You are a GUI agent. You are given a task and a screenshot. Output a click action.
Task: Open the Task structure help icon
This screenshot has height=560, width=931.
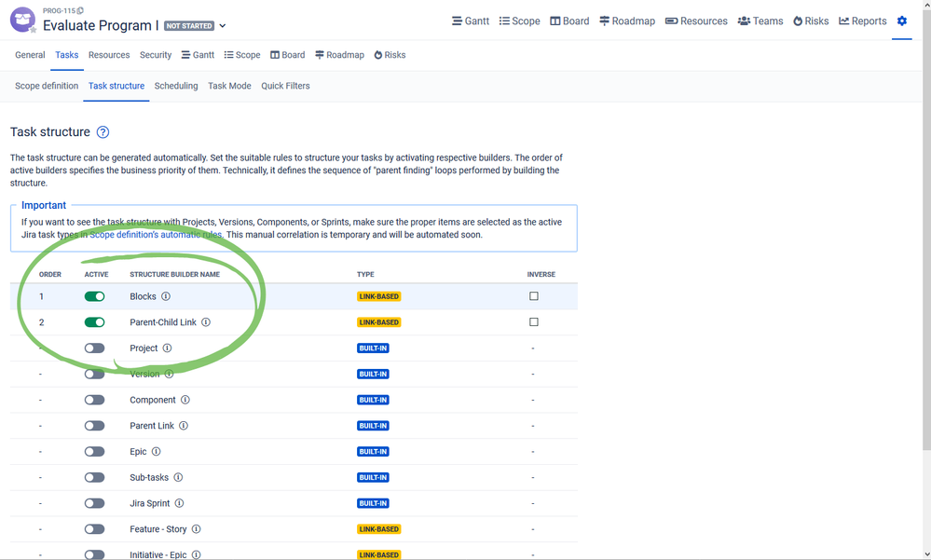pyautogui.click(x=103, y=131)
